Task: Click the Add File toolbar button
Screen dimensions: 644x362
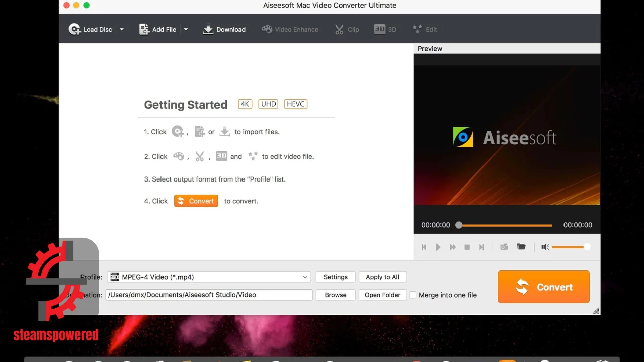Action: point(157,29)
